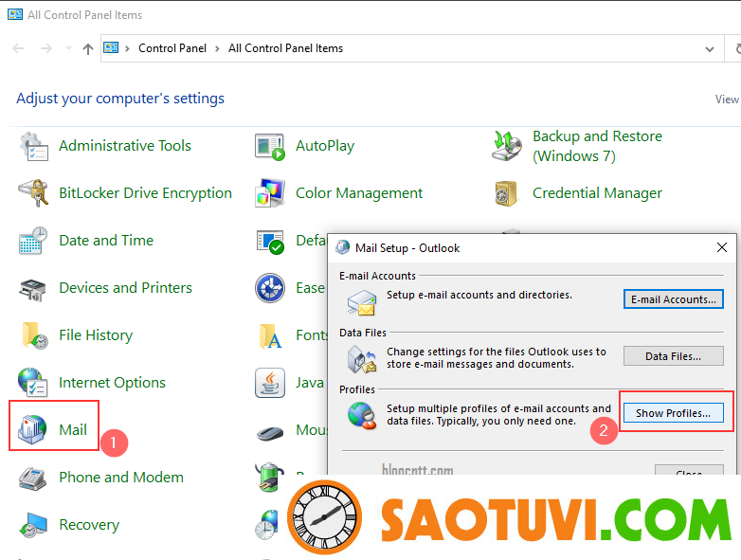The height and width of the screenshot is (560, 741).
Task: Open the Recovery icon
Action: 33,526
